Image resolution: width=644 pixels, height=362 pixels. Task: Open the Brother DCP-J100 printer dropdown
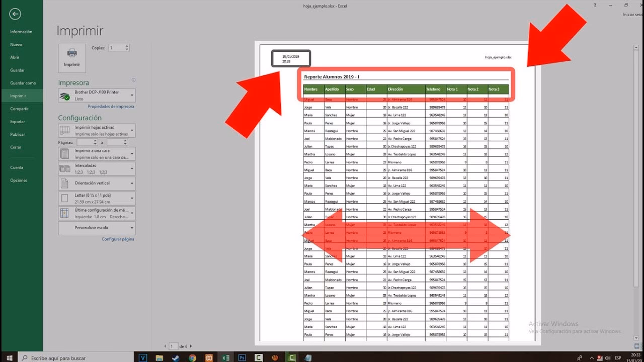[x=133, y=95]
